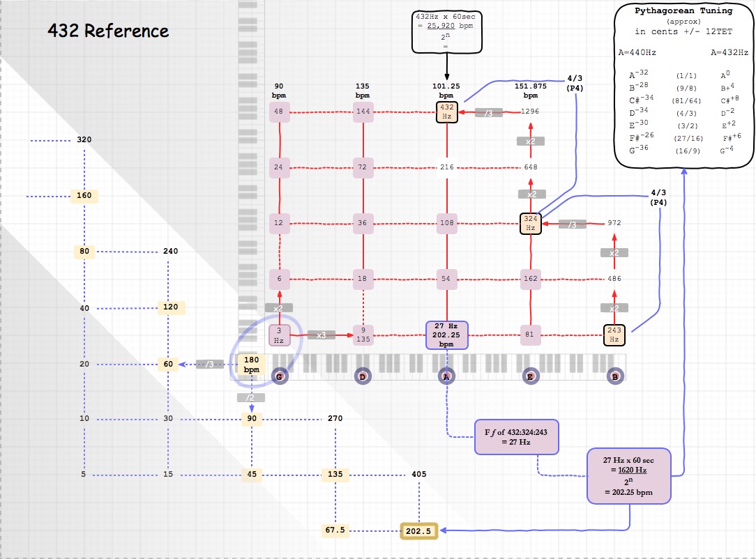Select the 432 Hz node box
The image size is (756, 559).
(x=446, y=112)
